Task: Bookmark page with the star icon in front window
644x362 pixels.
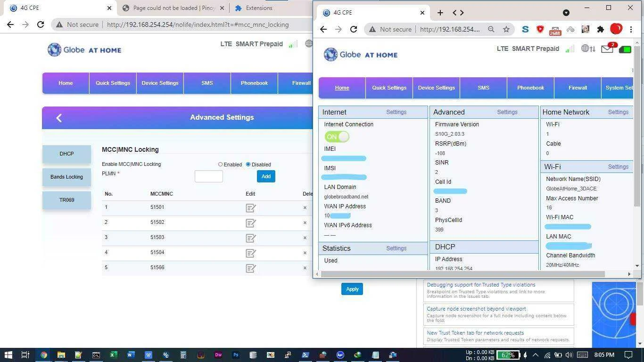Action: [x=506, y=29]
